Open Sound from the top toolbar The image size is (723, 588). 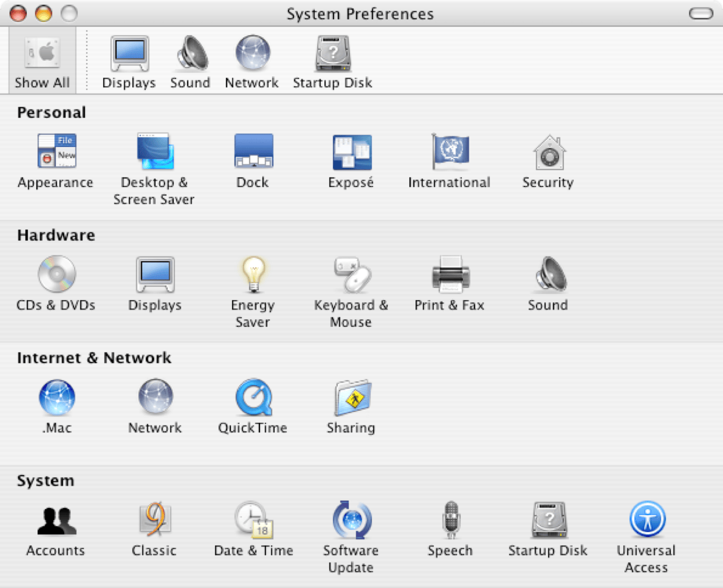click(190, 62)
